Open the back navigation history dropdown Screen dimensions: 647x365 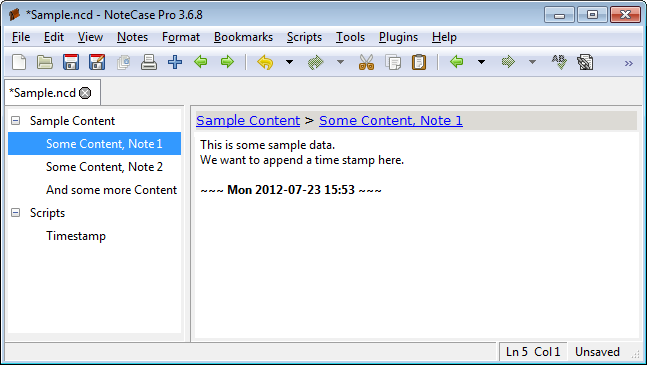tap(481, 62)
